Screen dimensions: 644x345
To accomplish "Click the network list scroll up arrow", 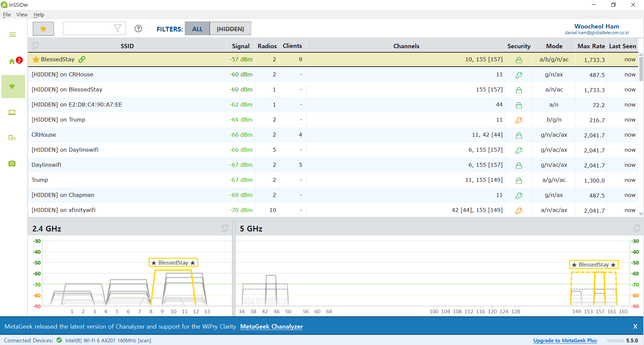I will coord(641,54).
